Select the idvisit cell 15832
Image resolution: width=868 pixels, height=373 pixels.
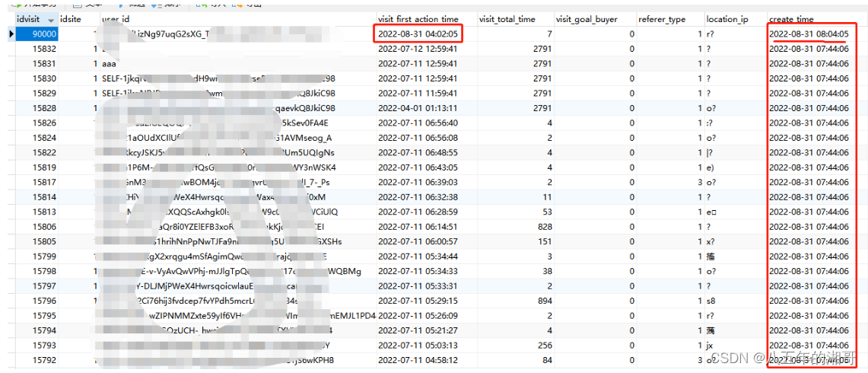pos(36,49)
